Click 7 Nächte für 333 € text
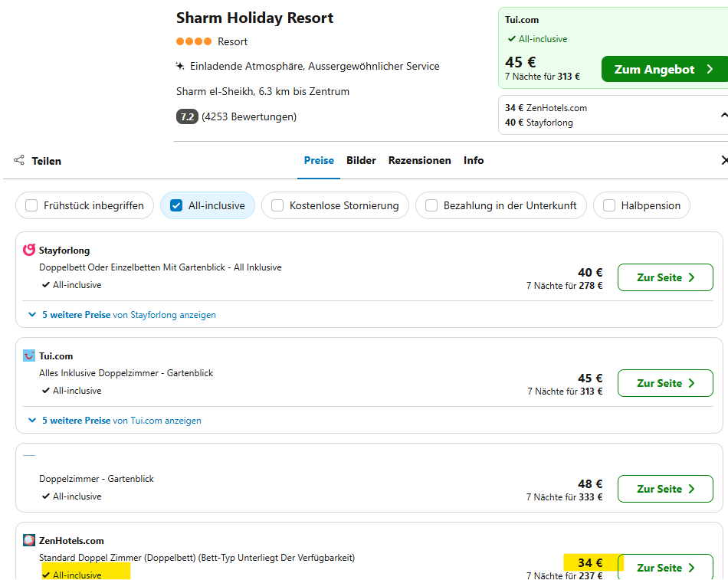728x580 pixels. click(564, 497)
